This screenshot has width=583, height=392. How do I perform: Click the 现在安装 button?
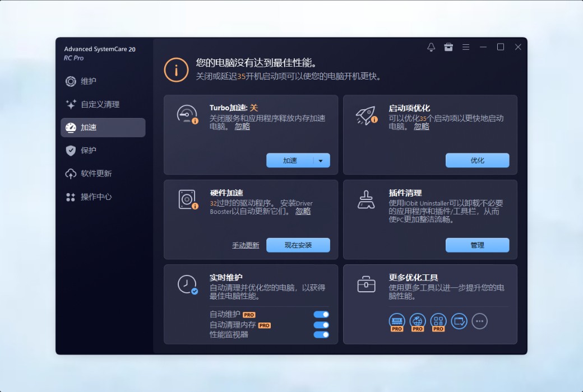[x=298, y=245]
